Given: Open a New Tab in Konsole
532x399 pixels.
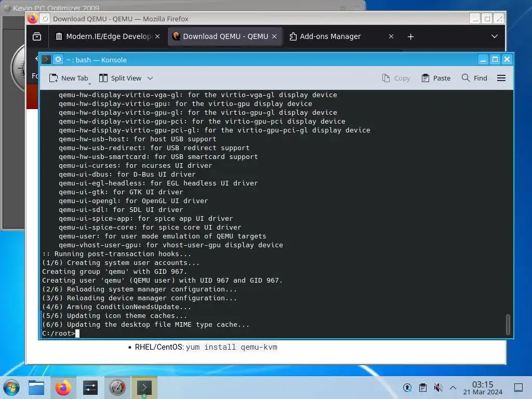Looking at the screenshot, I should click(69, 78).
